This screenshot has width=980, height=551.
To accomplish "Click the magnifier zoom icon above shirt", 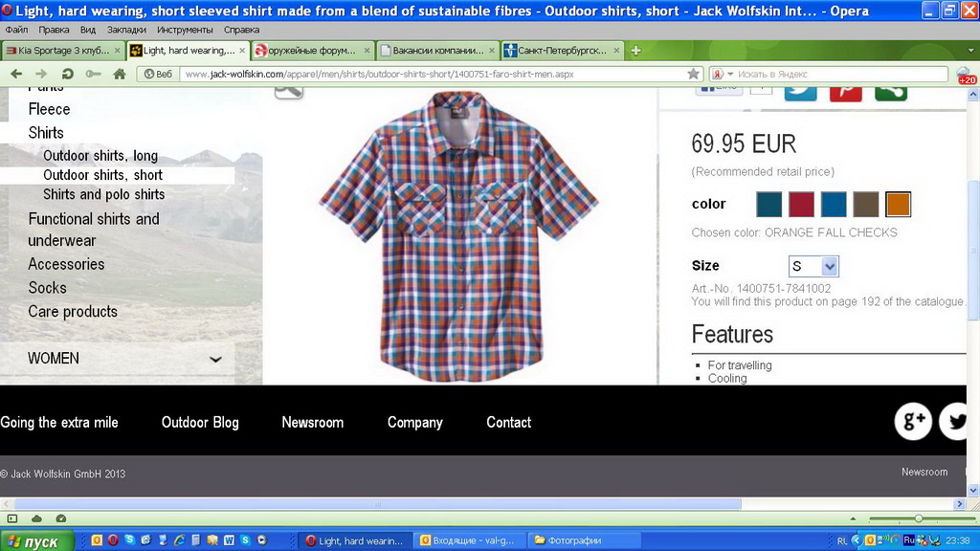I will click(288, 90).
